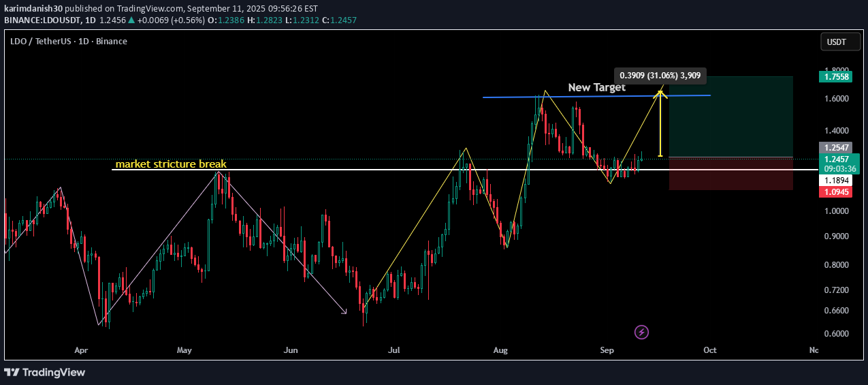Select the white horizontal structure break line
The image size is (868, 385).
coord(464,170)
